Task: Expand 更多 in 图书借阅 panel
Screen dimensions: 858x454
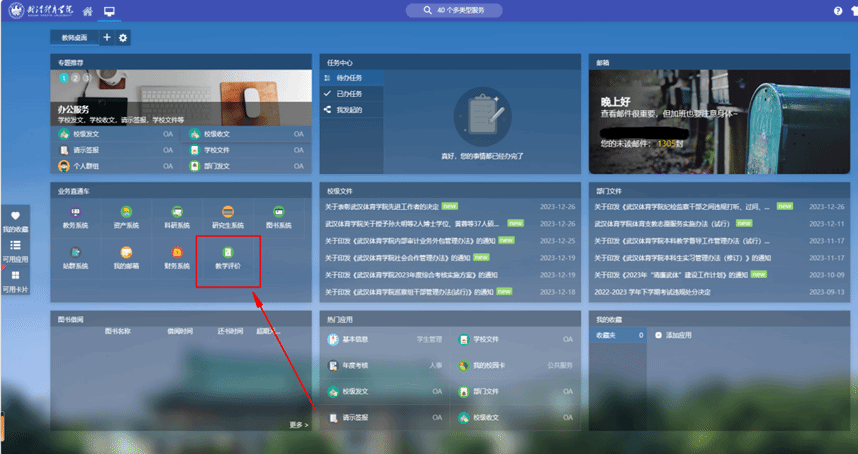Action: point(298,425)
